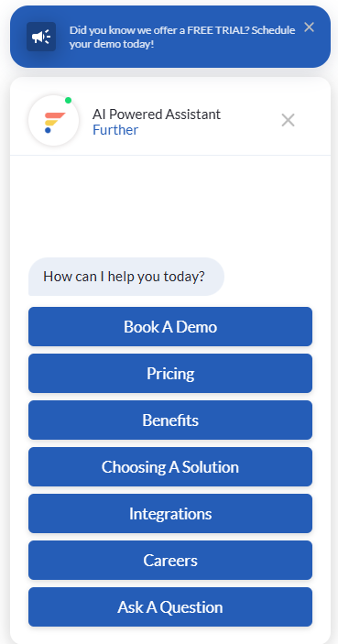Click the empty conversation area above the message

point(170,205)
